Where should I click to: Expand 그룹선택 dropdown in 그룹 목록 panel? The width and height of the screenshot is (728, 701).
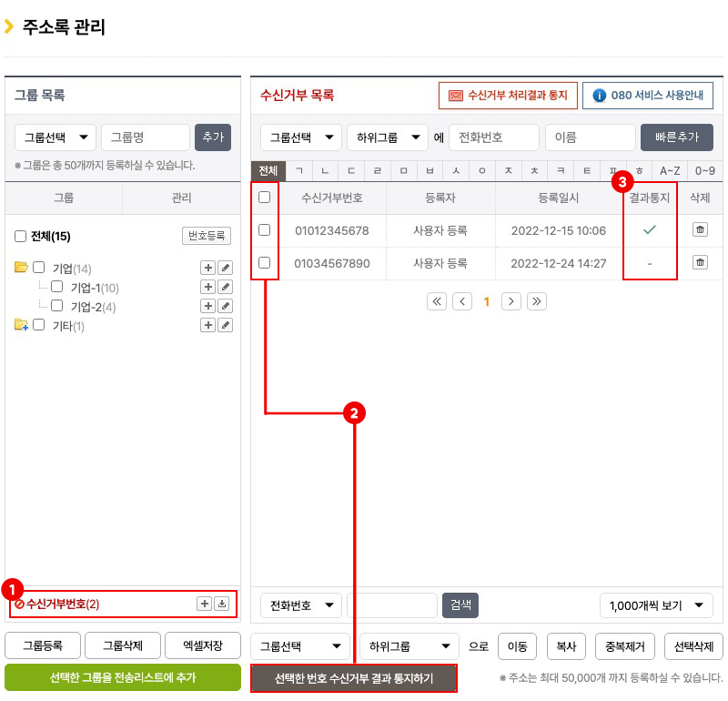click(56, 137)
